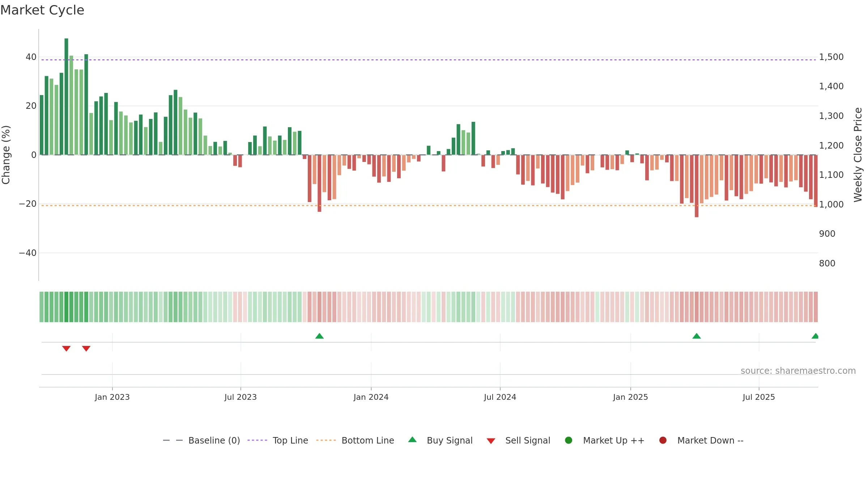Image resolution: width=868 pixels, height=488 pixels.
Task: Click the green Market Up circle in legend
Action: [x=569, y=440]
